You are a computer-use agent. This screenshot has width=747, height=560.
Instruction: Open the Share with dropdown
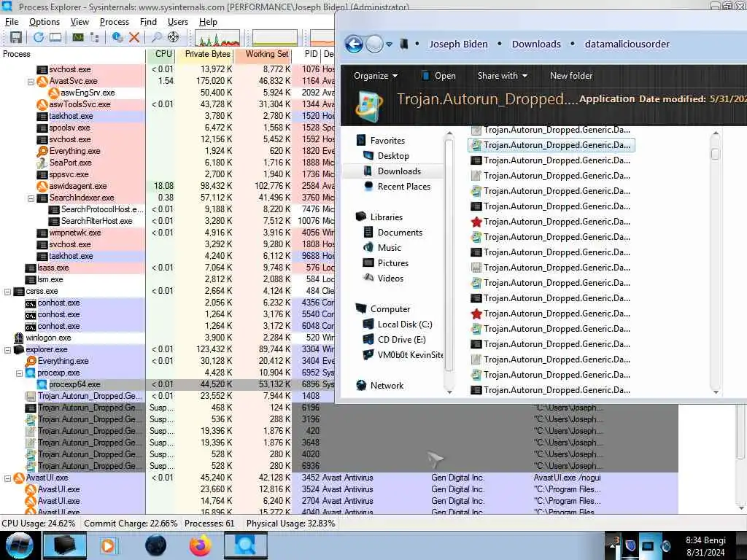click(x=503, y=76)
